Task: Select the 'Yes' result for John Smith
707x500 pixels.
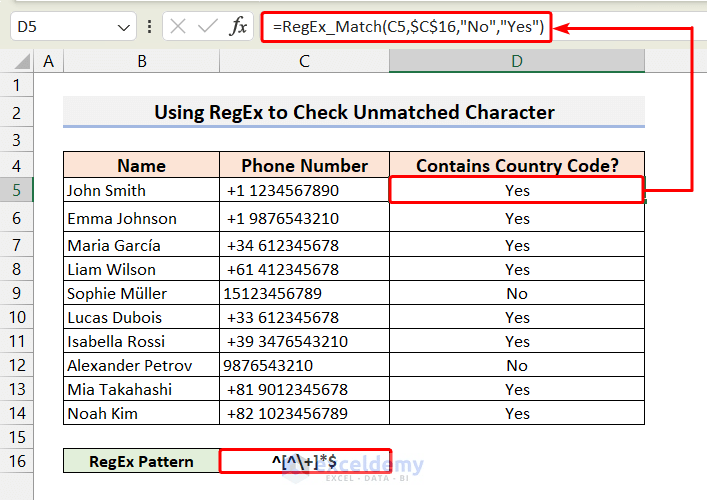Action: (517, 190)
